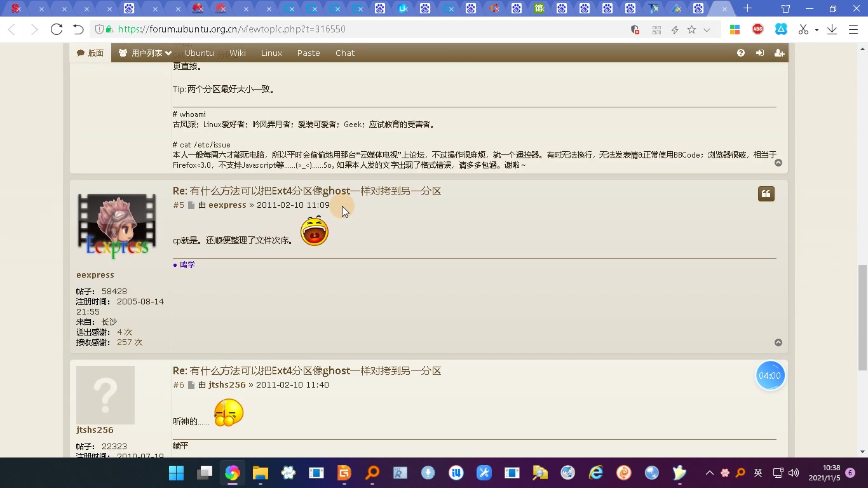Screen dimensions: 868x488
Task: Expand the address bar dropdown arrow
Action: click(707, 30)
